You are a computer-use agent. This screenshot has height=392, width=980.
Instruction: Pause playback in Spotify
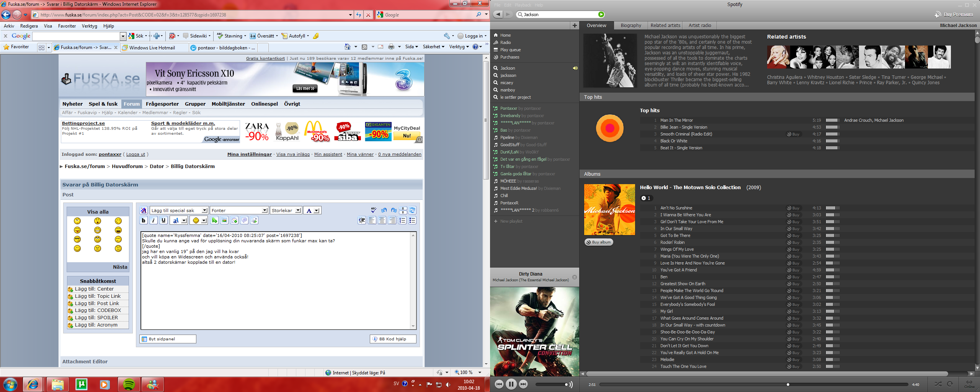[511, 384]
